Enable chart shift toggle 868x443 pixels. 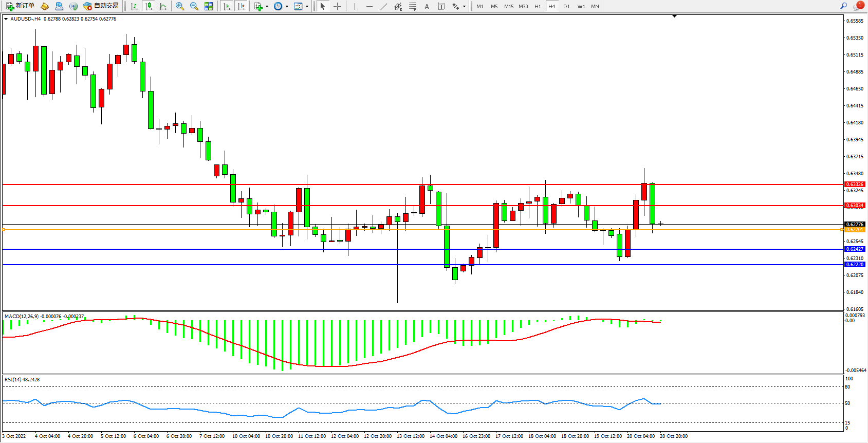(x=241, y=6)
